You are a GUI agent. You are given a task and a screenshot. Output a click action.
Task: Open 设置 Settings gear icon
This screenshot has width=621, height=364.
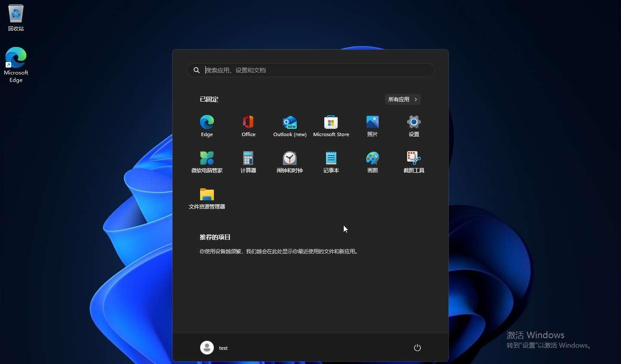click(x=414, y=126)
